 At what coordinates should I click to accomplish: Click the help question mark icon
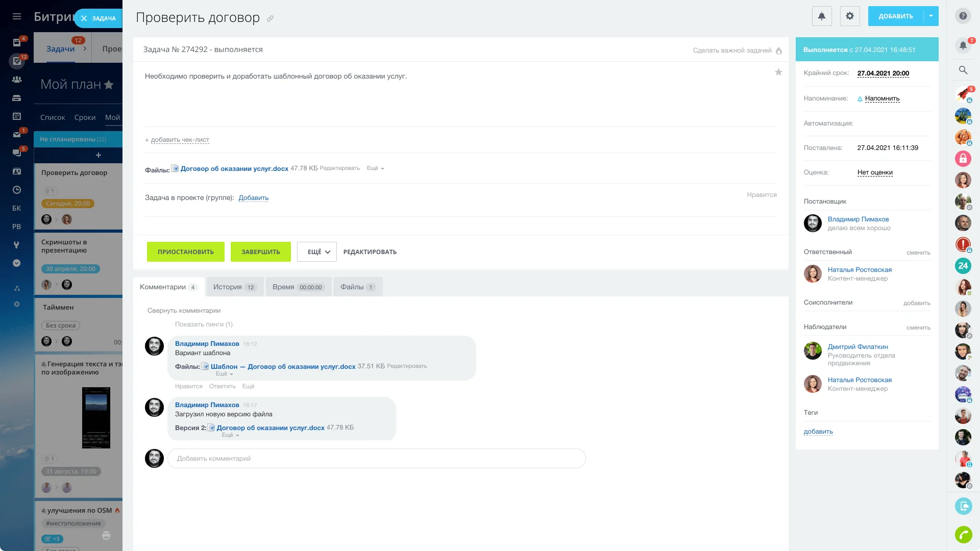(x=963, y=16)
